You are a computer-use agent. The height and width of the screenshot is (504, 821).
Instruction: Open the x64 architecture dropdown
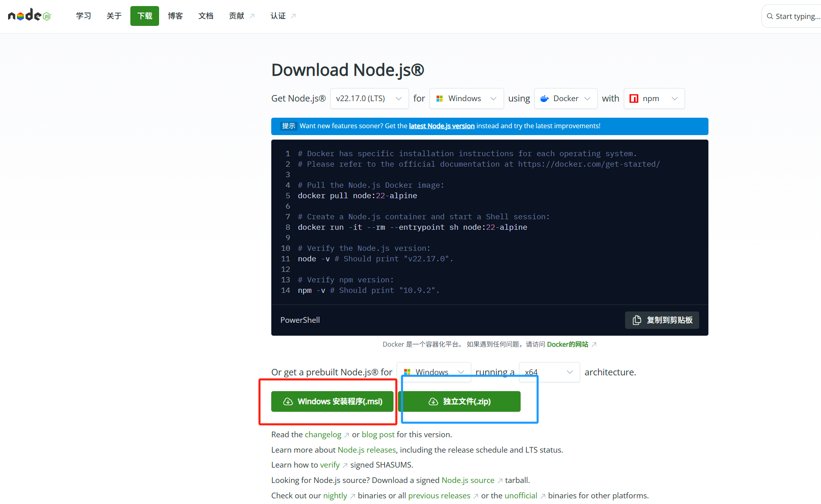point(549,372)
